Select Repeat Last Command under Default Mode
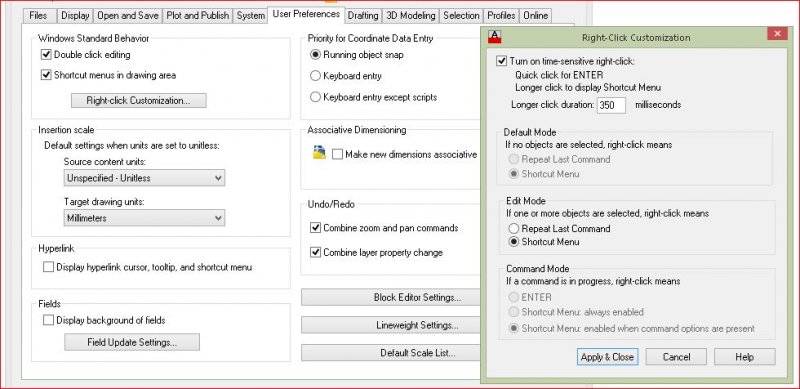Viewport: 800px width, 389px height. pyautogui.click(x=514, y=159)
